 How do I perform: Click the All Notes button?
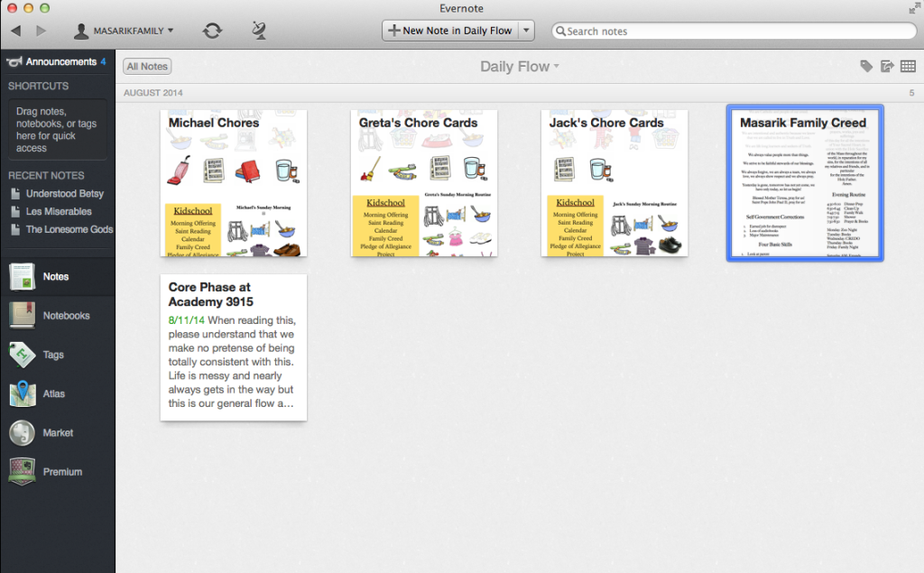[x=147, y=67]
